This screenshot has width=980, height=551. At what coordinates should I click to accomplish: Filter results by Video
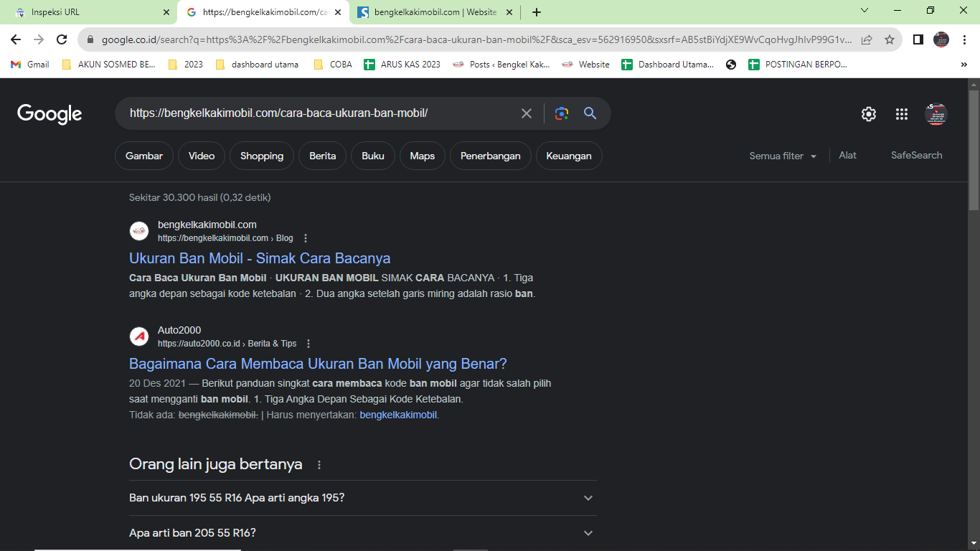(x=202, y=156)
